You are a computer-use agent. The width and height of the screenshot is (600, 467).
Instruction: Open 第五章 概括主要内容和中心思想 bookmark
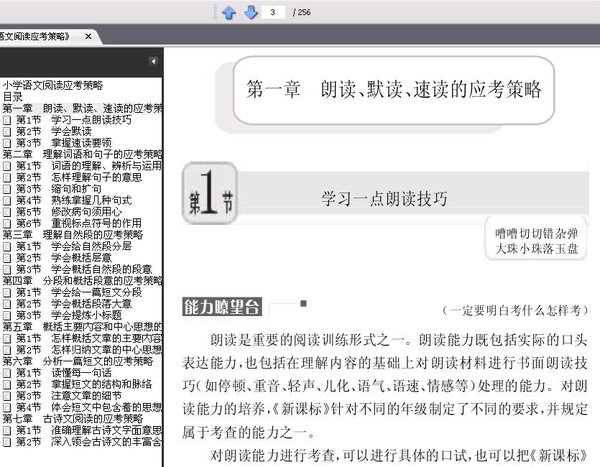pyautogui.click(x=83, y=327)
